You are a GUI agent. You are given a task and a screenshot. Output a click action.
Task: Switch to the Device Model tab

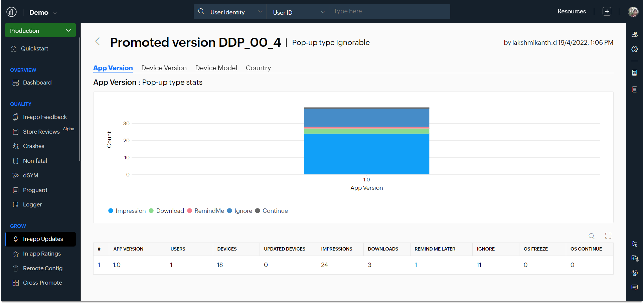coord(216,68)
